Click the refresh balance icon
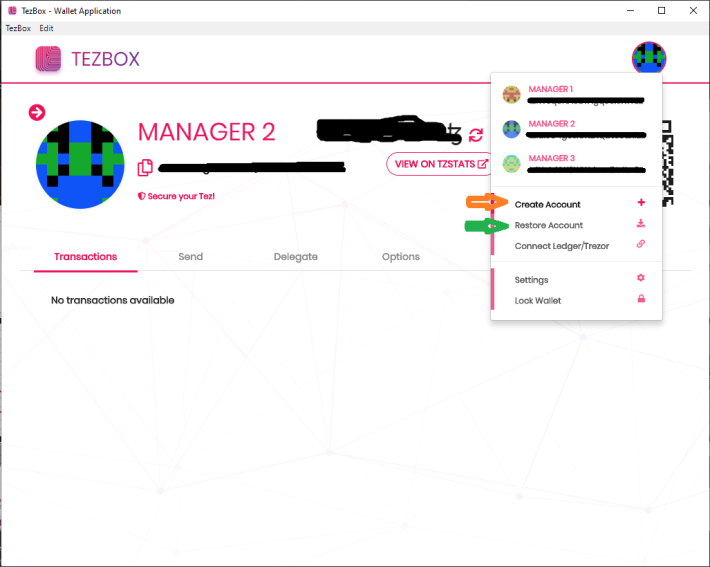This screenshot has width=710, height=567. 475,134
